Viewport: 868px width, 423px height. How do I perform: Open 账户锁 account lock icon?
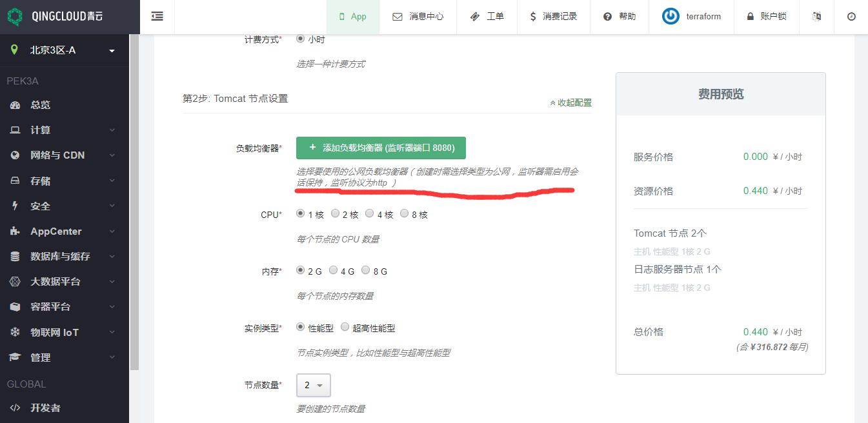(x=751, y=17)
